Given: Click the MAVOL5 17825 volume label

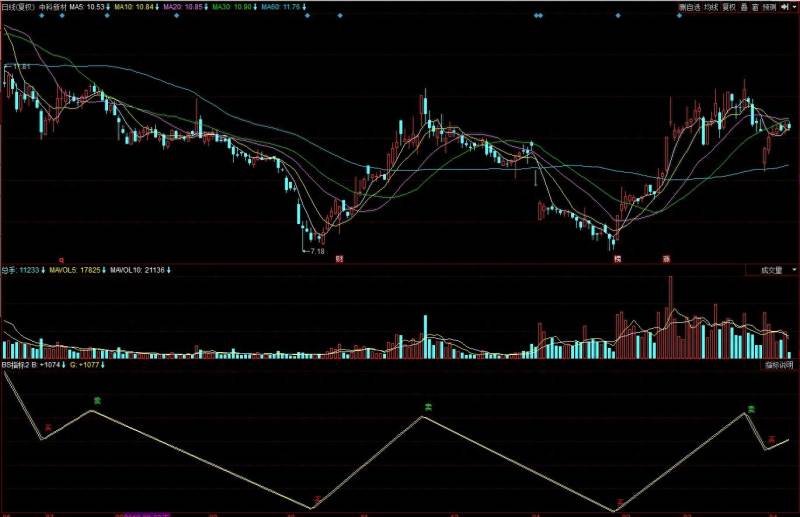Looking at the screenshot, I should point(78,270).
